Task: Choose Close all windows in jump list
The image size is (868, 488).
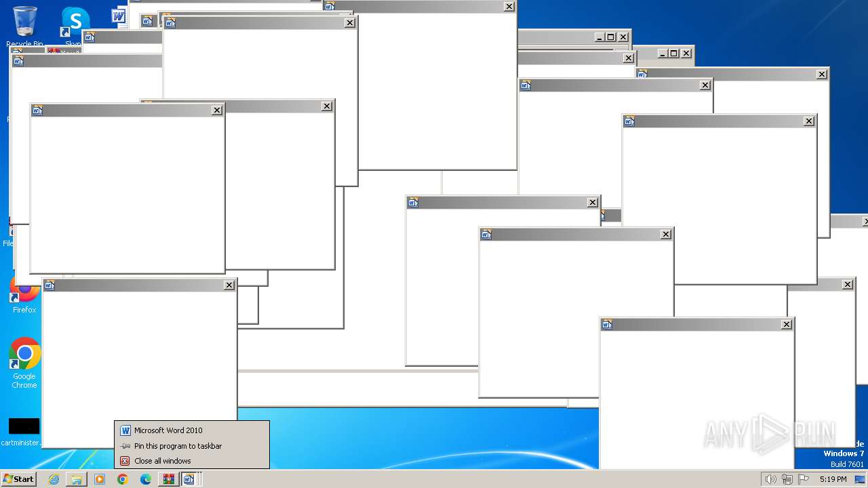Action: pyautogui.click(x=191, y=461)
